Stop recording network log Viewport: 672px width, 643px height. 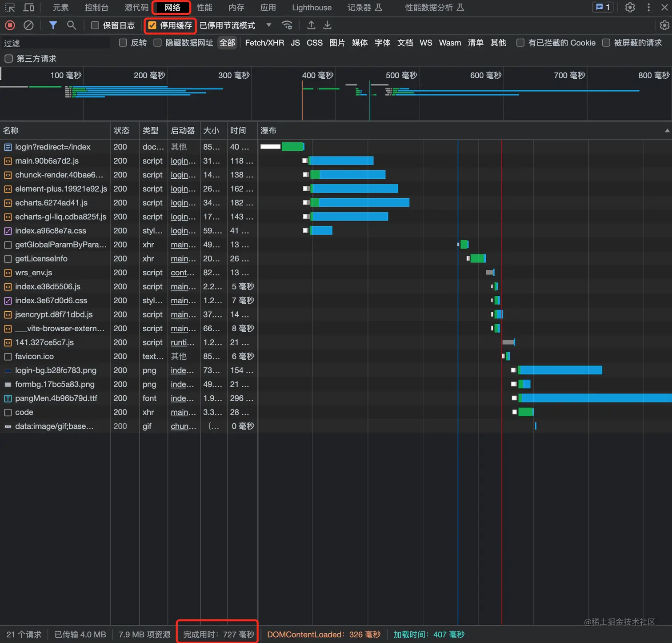pyautogui.click(x=10, y=25)
